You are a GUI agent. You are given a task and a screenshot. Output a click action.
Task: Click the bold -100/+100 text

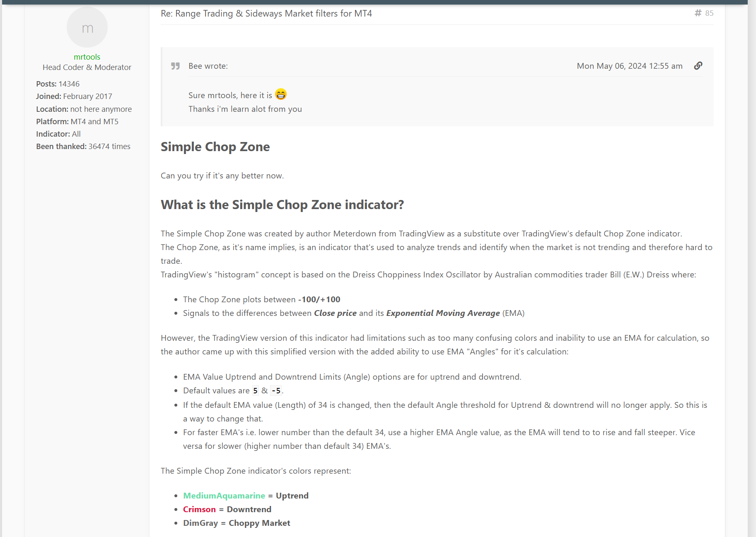pyautogui.click(x=319, y=299)
